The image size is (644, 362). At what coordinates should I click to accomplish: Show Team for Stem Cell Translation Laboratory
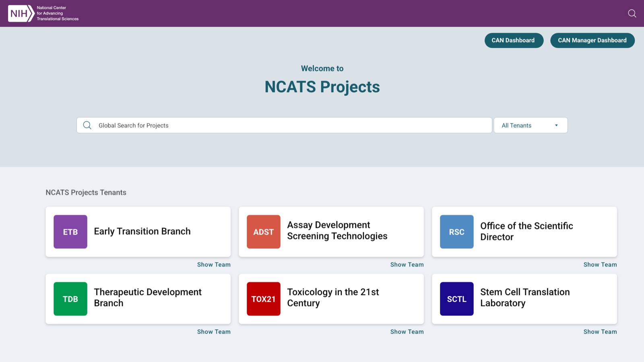pos(600,332)
